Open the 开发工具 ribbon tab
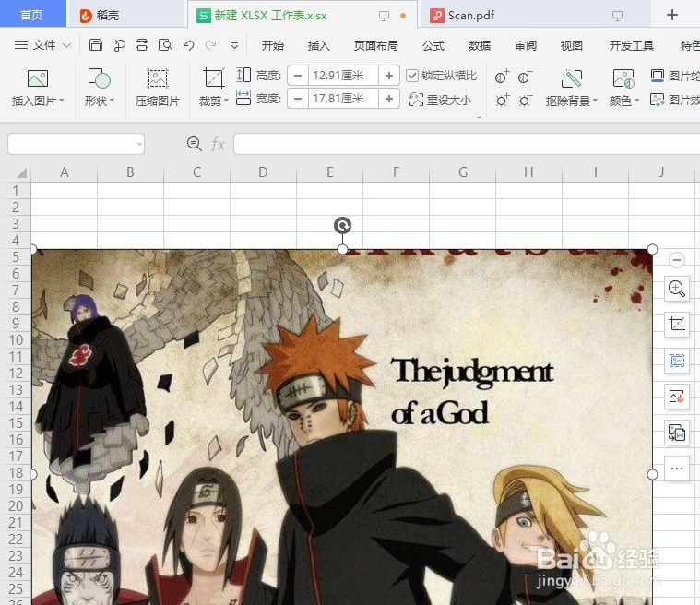 [x=631, y=45]
